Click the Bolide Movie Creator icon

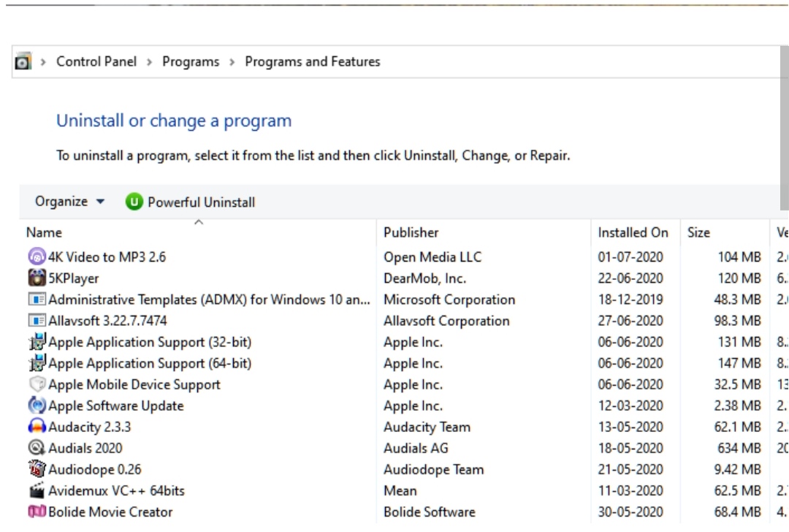[37, 512]
